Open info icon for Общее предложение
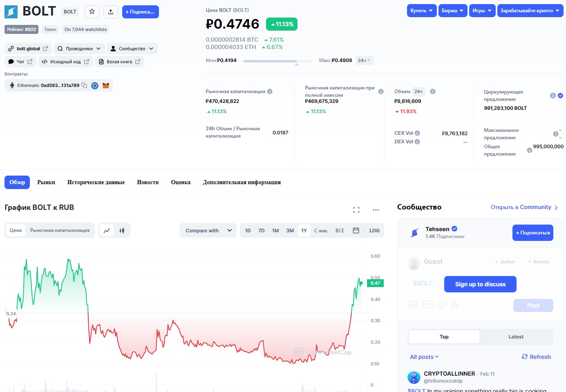 click(530, 150)
